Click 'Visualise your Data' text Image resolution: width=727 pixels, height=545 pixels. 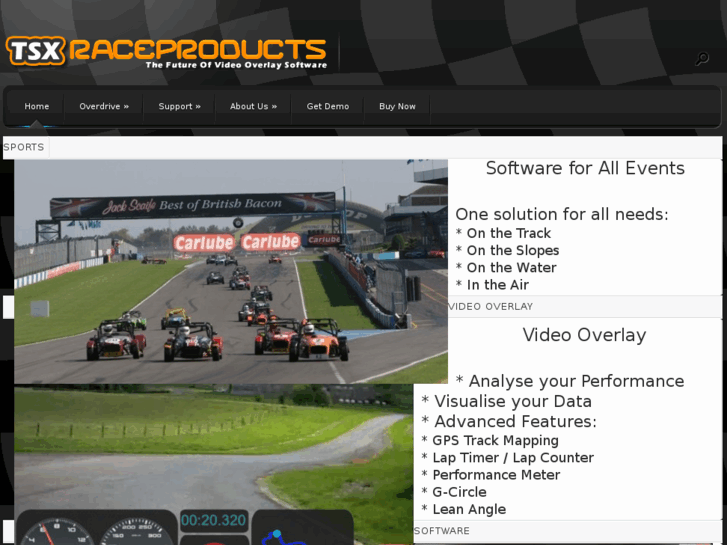click(x=506, y=401)
